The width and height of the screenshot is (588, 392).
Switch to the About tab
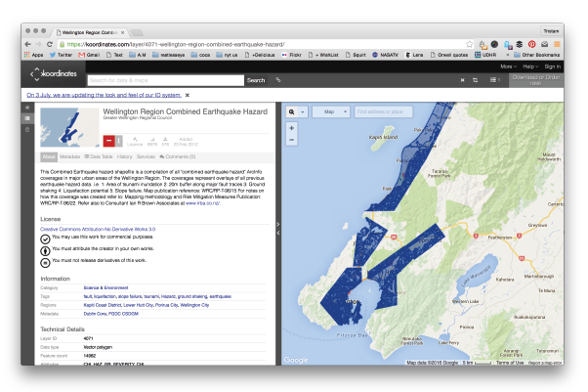click(49, 157)
